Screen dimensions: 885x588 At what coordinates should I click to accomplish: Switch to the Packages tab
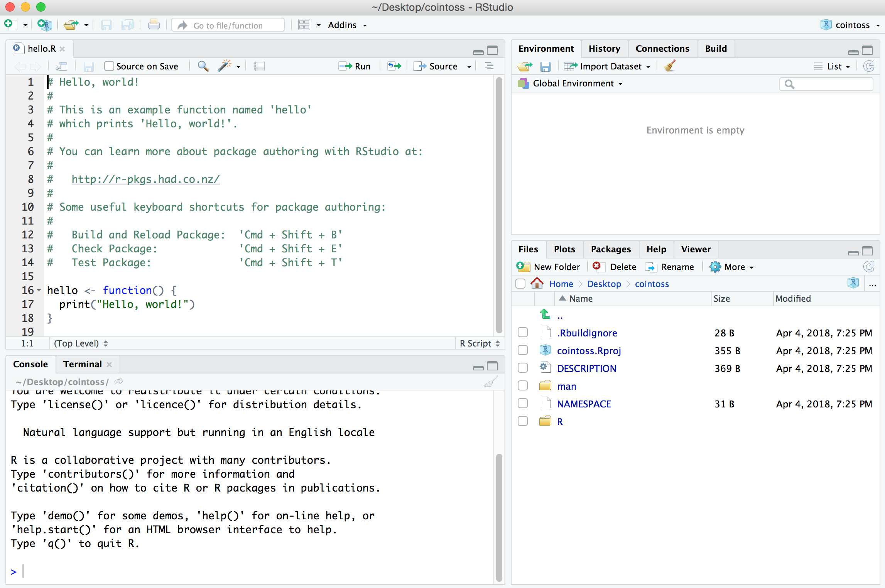point(611,249)
